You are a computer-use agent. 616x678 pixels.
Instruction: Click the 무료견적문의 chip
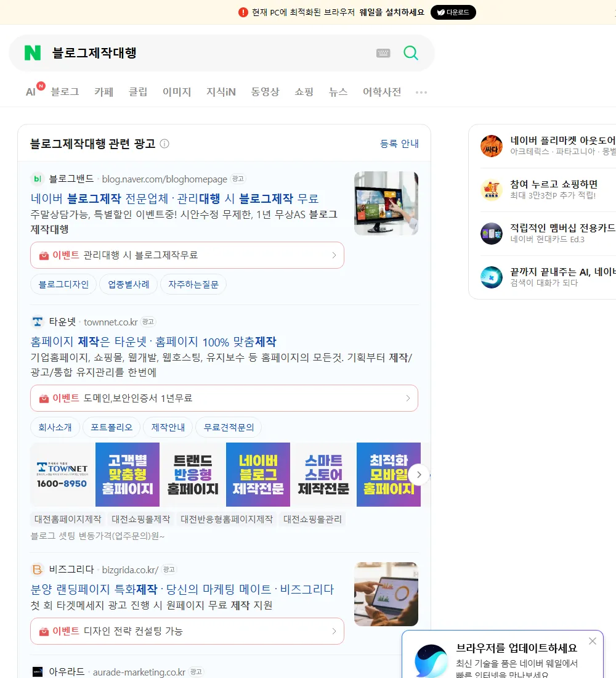(229, 427)
